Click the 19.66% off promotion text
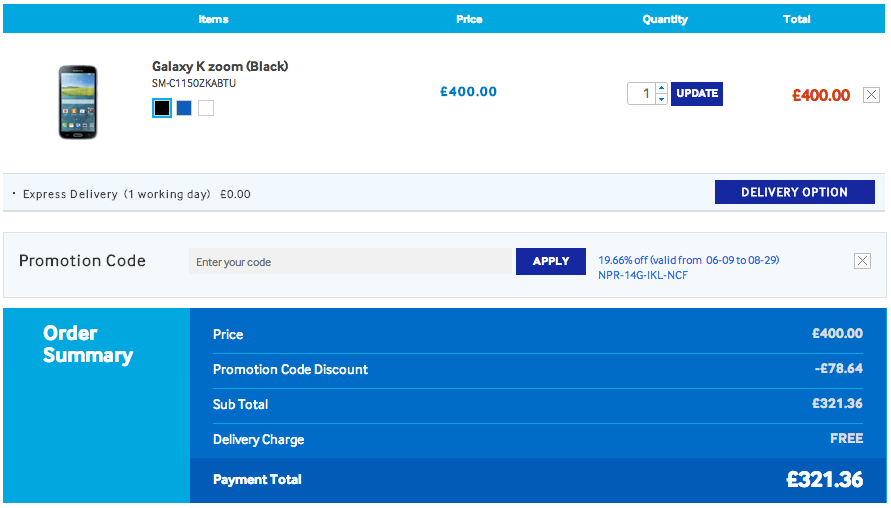 689,260
